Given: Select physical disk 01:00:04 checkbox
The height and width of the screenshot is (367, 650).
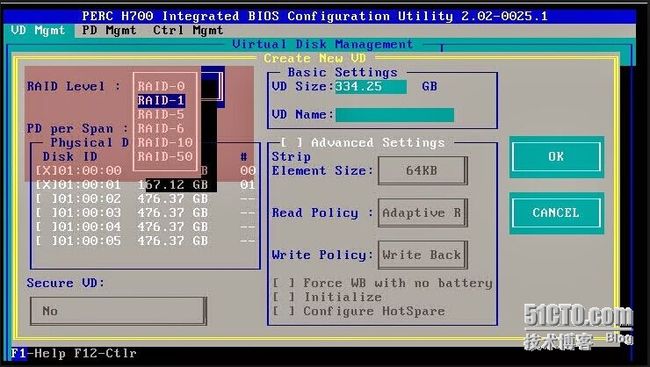Looking at the screenshot, I should point(46,227).
